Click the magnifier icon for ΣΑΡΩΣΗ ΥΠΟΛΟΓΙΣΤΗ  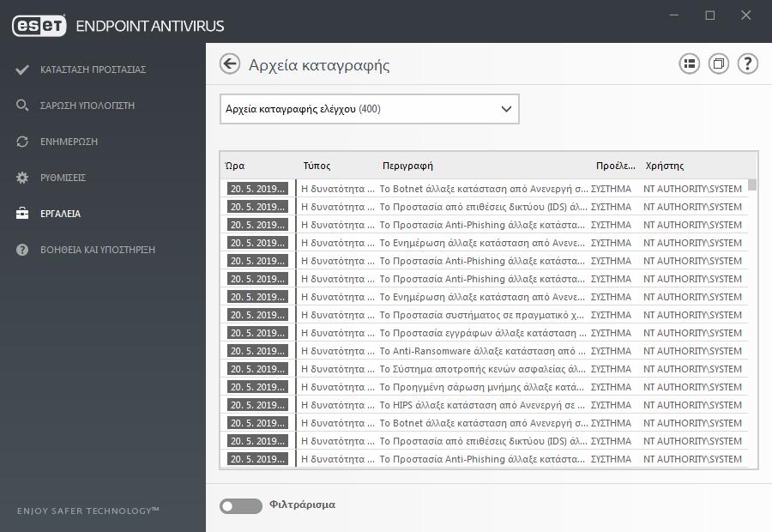pyautogui.click(x=22, y=106)
